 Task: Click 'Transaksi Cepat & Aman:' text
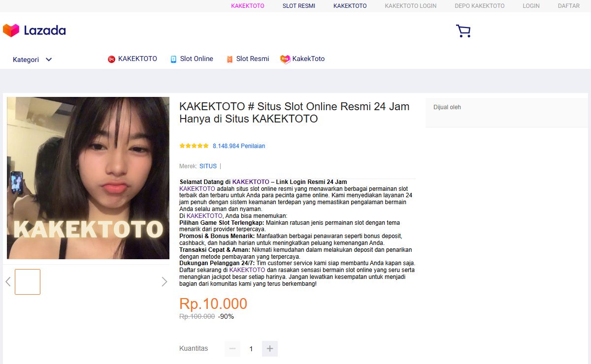tap(215, 250)
